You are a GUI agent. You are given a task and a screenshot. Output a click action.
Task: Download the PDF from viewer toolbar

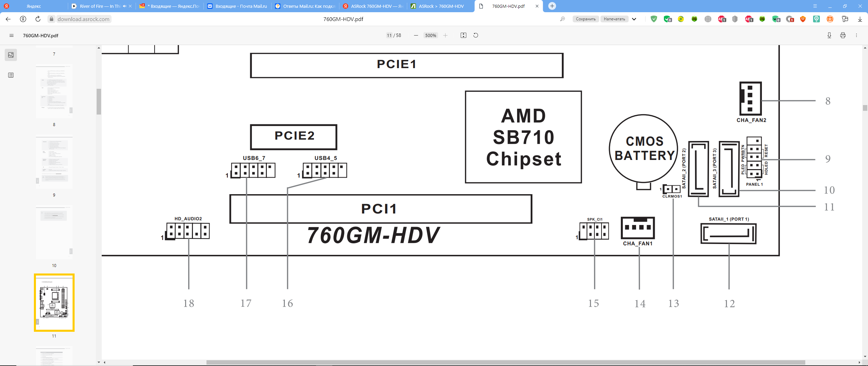829,35
